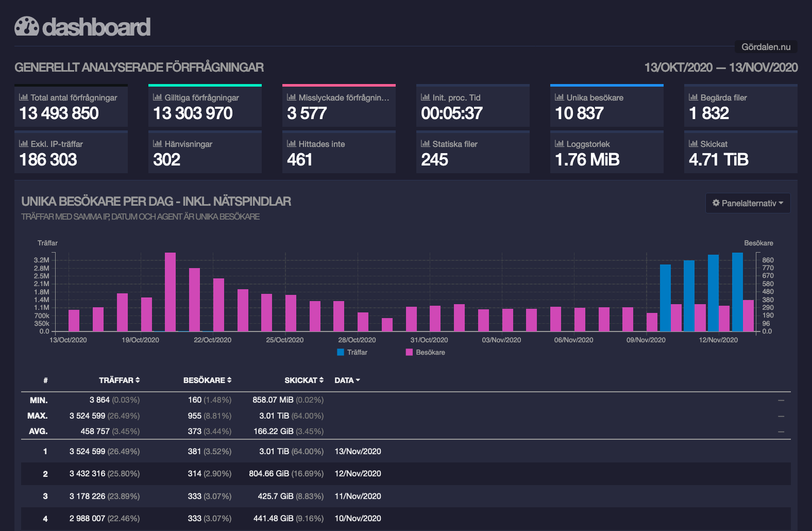Sort table by TRÄFFAR column
This screenshot has height=531, width=812.
point(119,380)
